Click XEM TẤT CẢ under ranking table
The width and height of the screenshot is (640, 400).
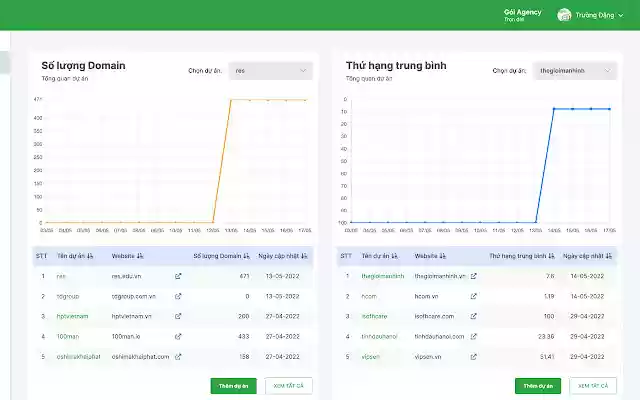pyautogui.click(x=593, y=386)
